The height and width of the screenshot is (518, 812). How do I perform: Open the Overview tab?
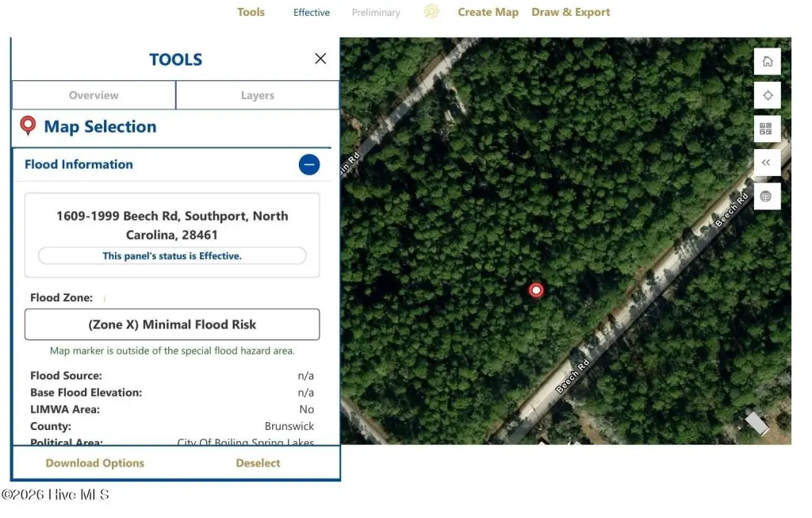click(x=94, y=95)
